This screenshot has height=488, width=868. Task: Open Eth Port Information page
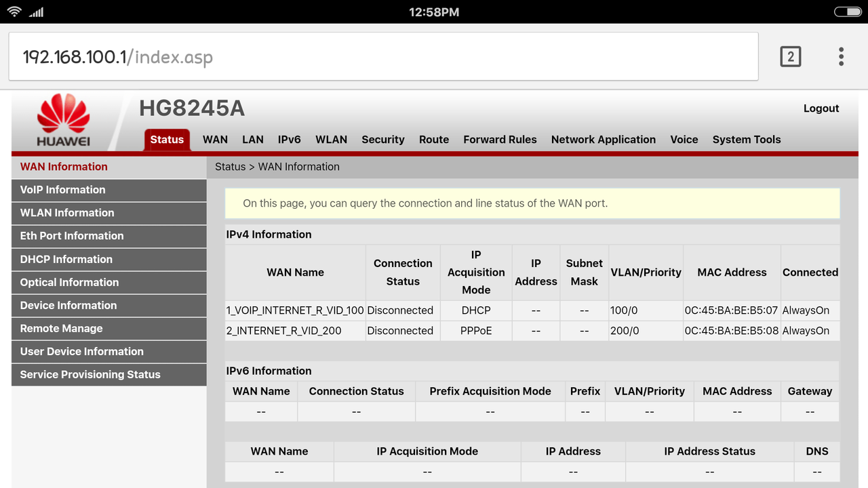[x=109, y=236]
